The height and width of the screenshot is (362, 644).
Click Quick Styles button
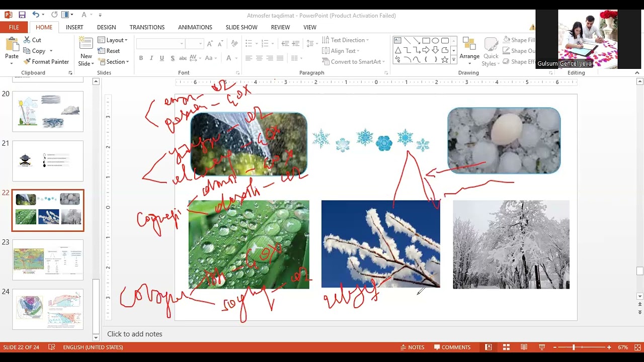coord(491,52)
